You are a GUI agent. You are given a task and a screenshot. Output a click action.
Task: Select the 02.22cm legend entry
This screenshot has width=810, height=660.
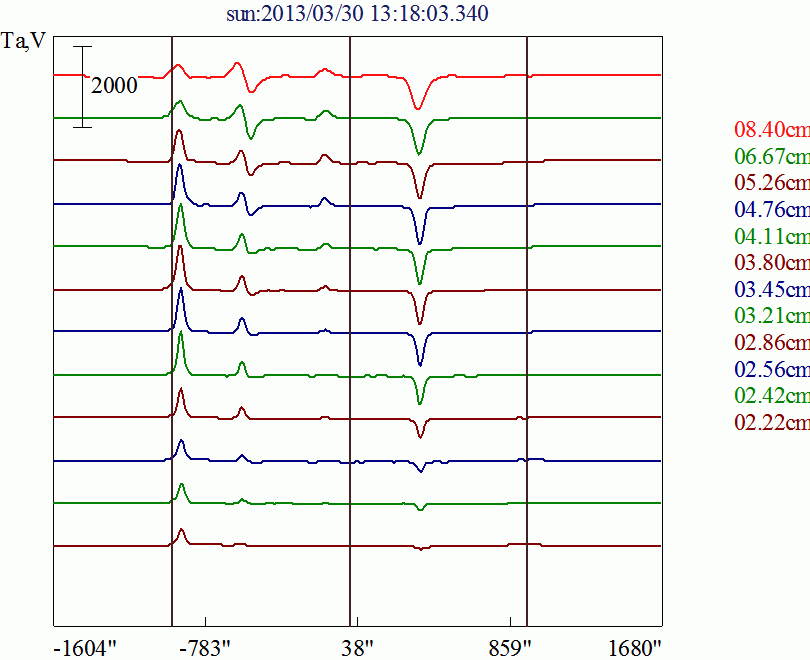click(x=772, y=422)
